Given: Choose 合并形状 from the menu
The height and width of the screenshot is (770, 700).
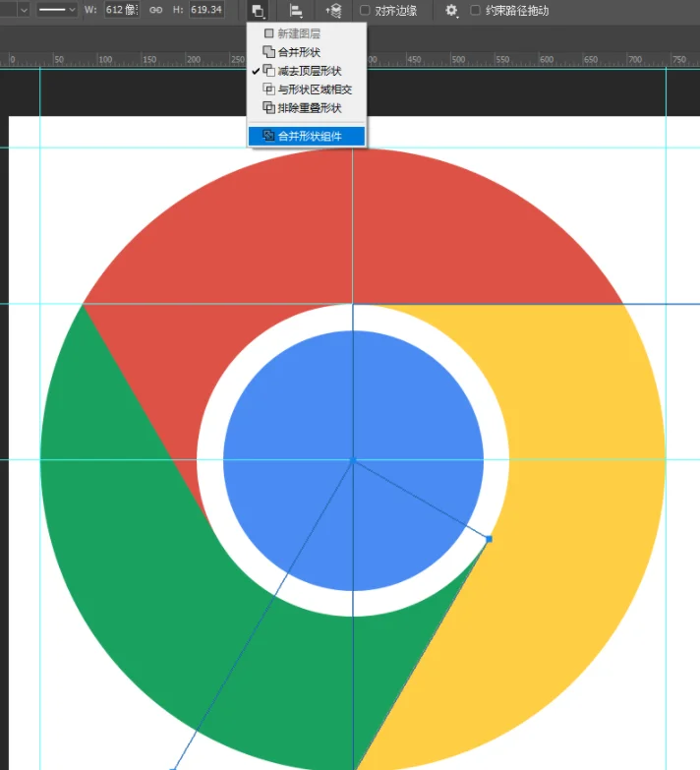Looking at the screenshot, I should tap(307, 52).
